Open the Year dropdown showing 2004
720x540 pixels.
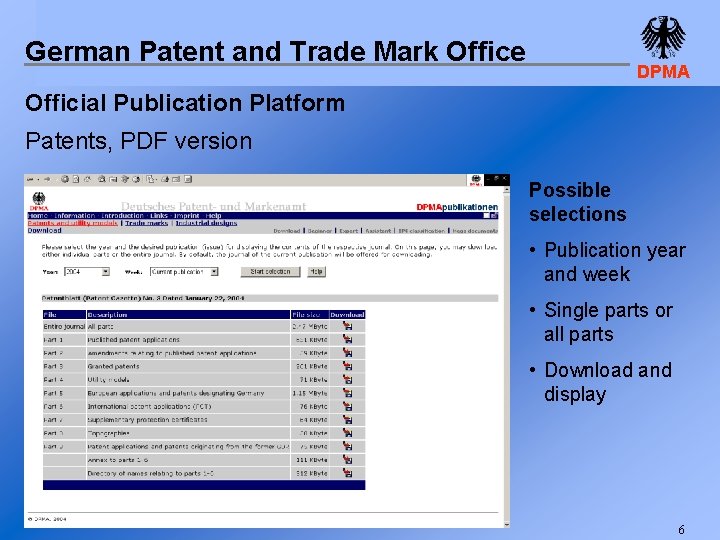click(87, 272)
